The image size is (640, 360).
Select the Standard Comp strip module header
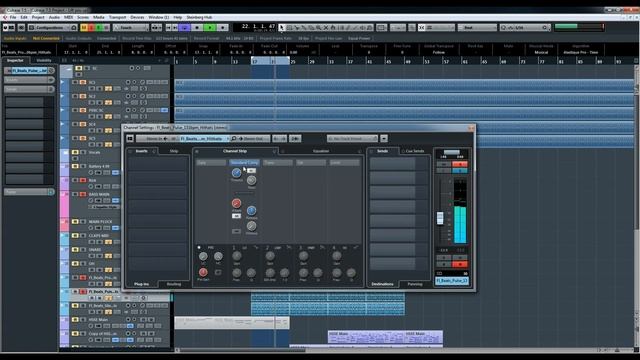click(x=244, y=162)
